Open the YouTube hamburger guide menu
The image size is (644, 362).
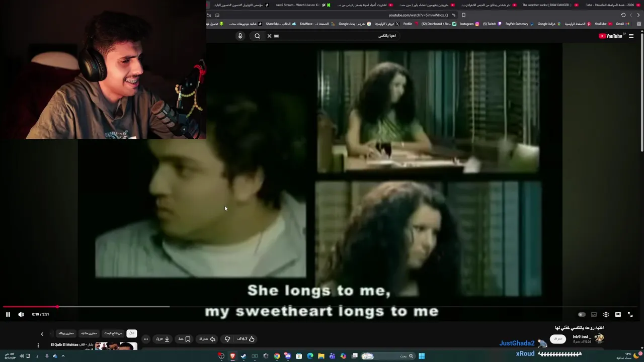tap(631, 36)
